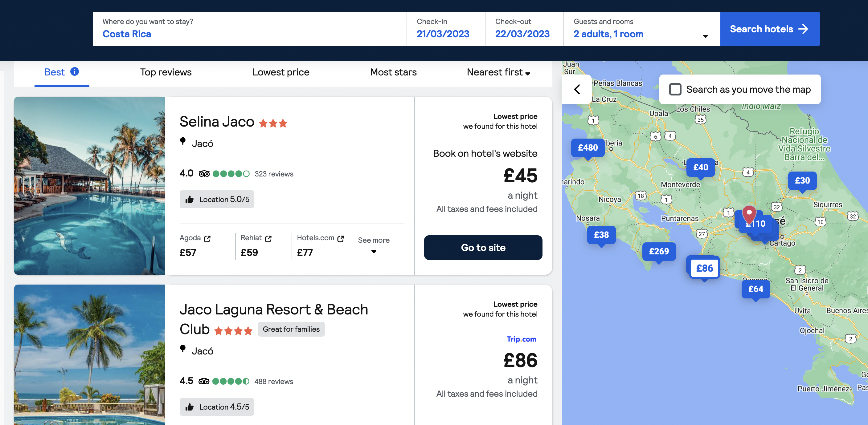Click Selina Jaco Tripadvisor owl icon

point(204,174)
